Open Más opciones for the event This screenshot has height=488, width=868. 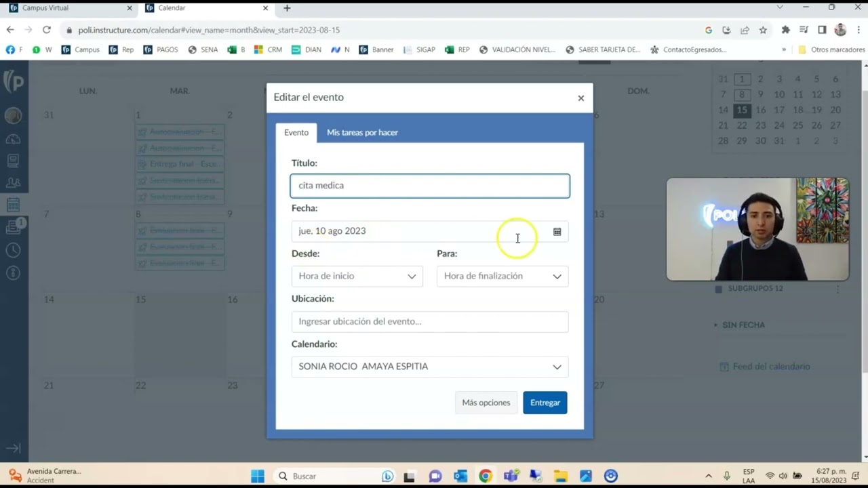tap(486, 402)
